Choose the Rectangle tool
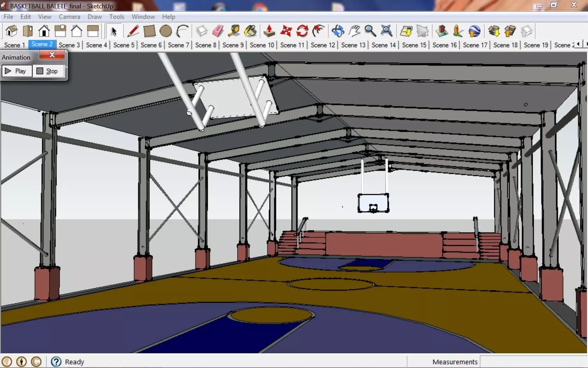 coord(149,31)
